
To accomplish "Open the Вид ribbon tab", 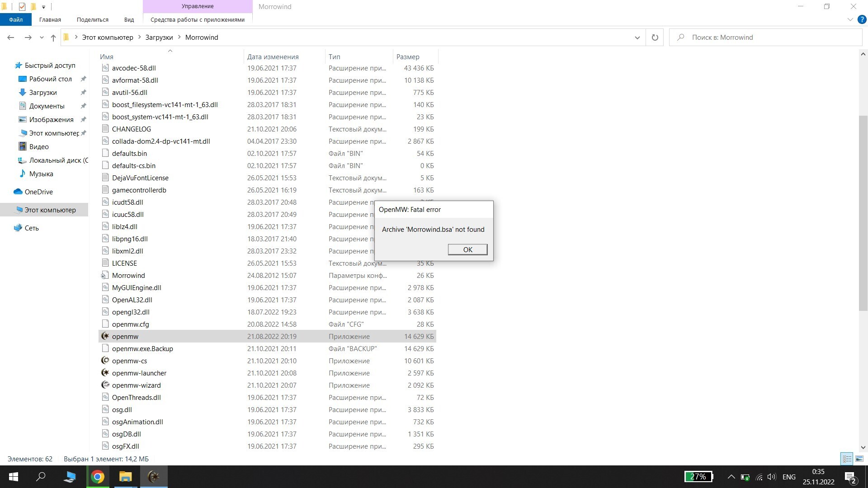I will point(129,19).
